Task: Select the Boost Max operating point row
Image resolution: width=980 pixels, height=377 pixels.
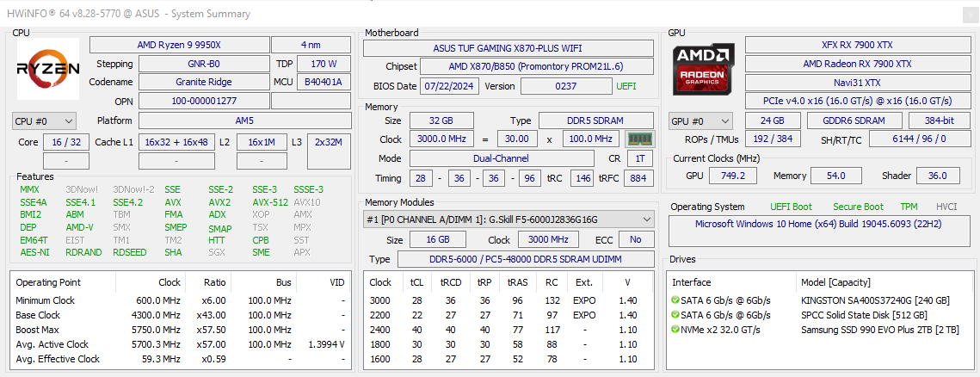Action: point(180,330)
